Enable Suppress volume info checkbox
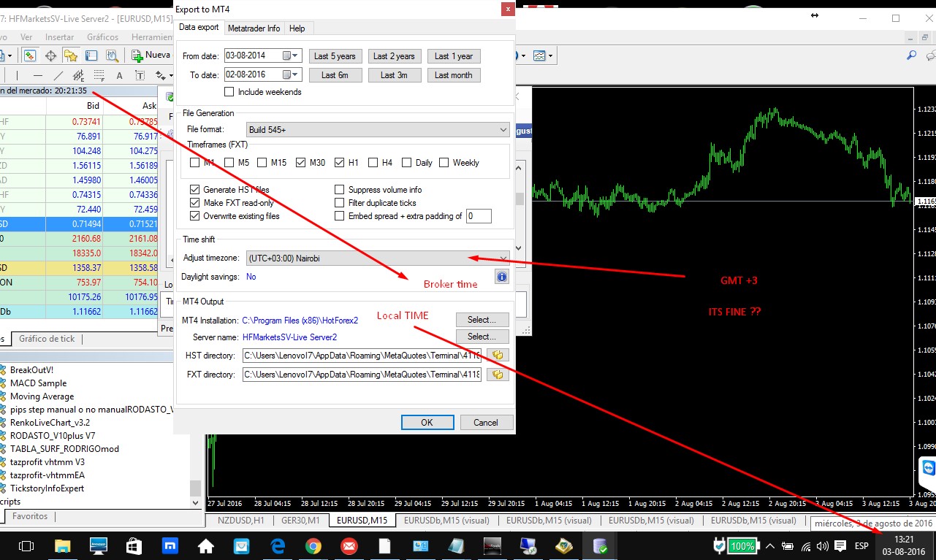The image size is (936, 560). (x=340, y=190)
